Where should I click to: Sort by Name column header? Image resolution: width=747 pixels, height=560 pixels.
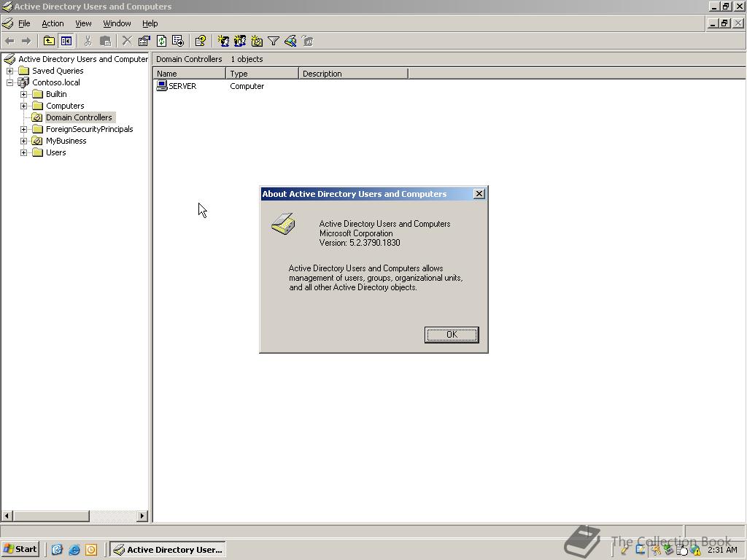[190, 74]
